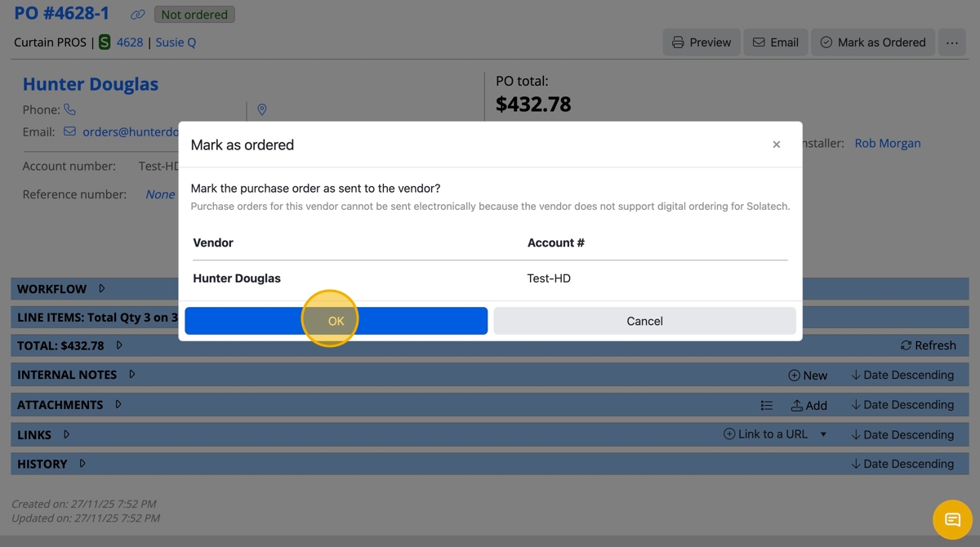Click the Test-HD account number in dialog
This screenshot has width=980, height=547.
coord(549,278)
